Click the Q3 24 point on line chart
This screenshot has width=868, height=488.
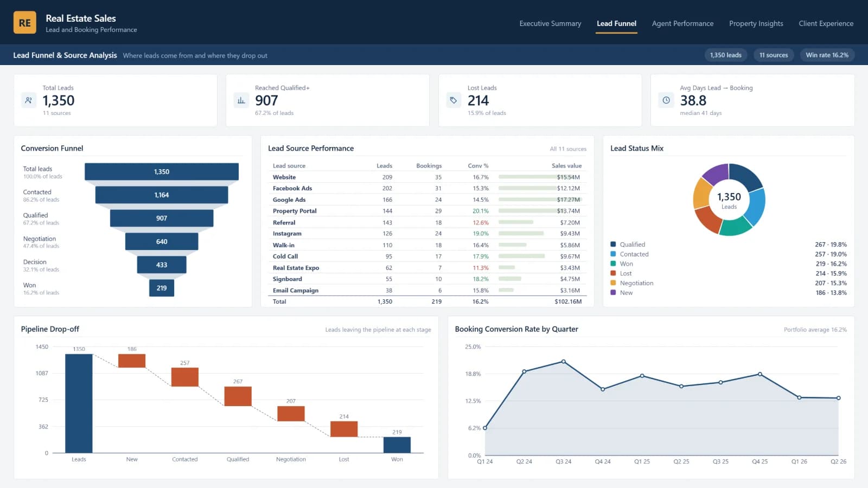(564, 362)
